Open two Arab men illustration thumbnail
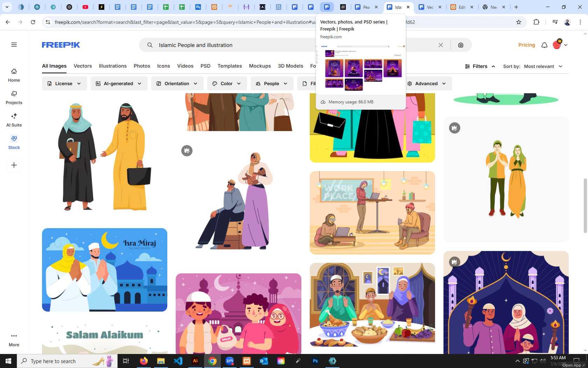 click(x=105, y=156)
